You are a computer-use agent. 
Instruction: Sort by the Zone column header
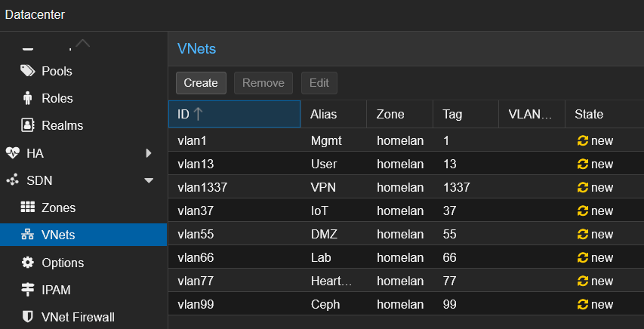pyautogui.click(x=391, y=115)
